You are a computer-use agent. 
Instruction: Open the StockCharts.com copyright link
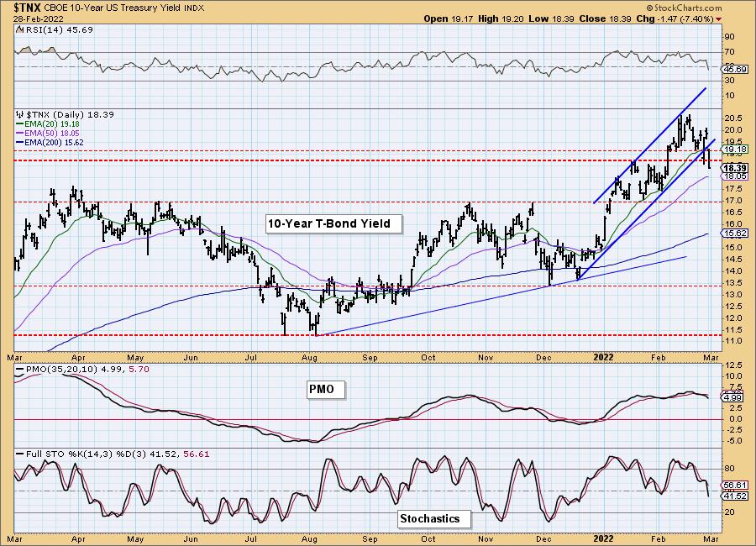pyautogui.click(x=684, y=8)
